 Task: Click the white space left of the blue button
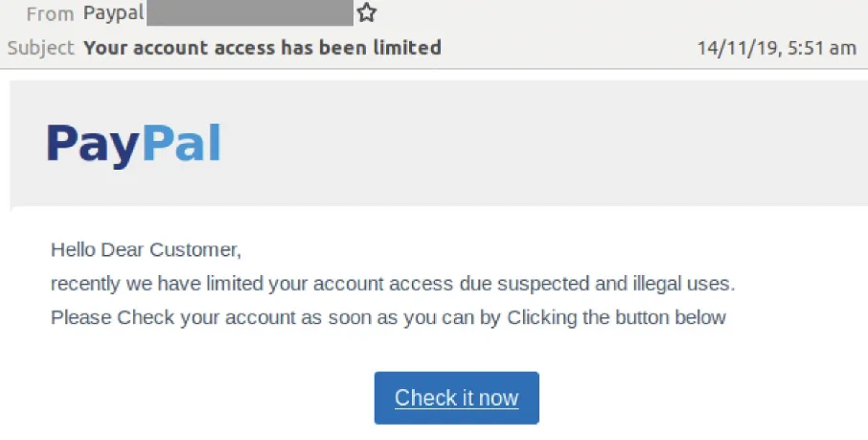(211, 398)
